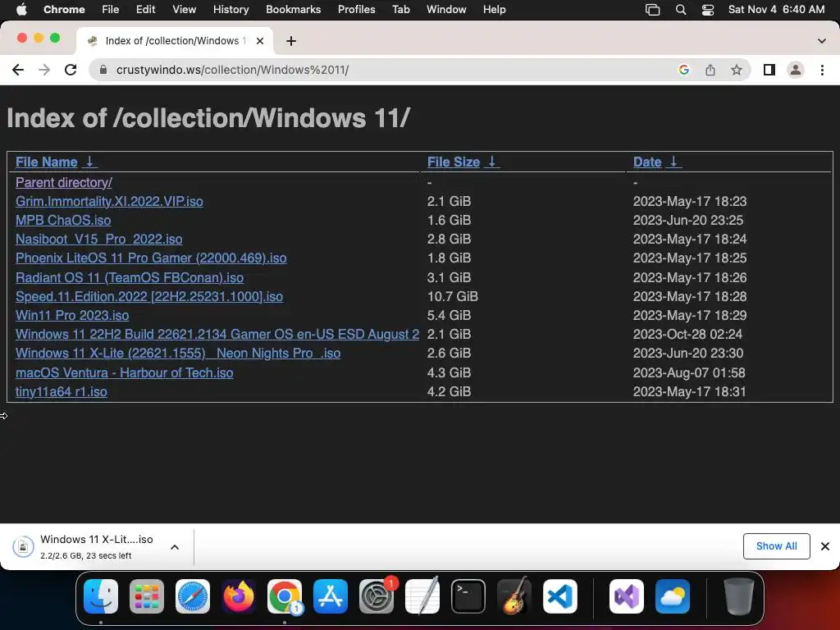Download tiny11a64 r1.iso
The image size is (840, 630).
(61, 391)
